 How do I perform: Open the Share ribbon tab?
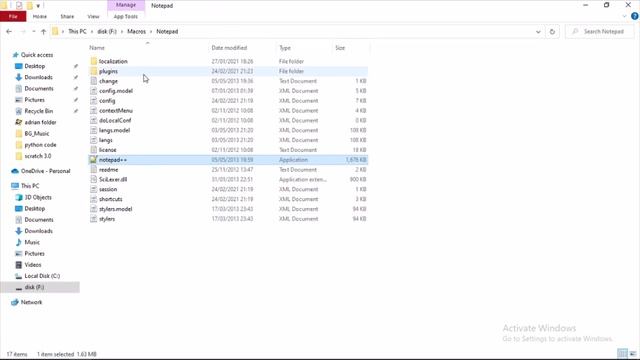pyautogui.click(x=67, y=16)
